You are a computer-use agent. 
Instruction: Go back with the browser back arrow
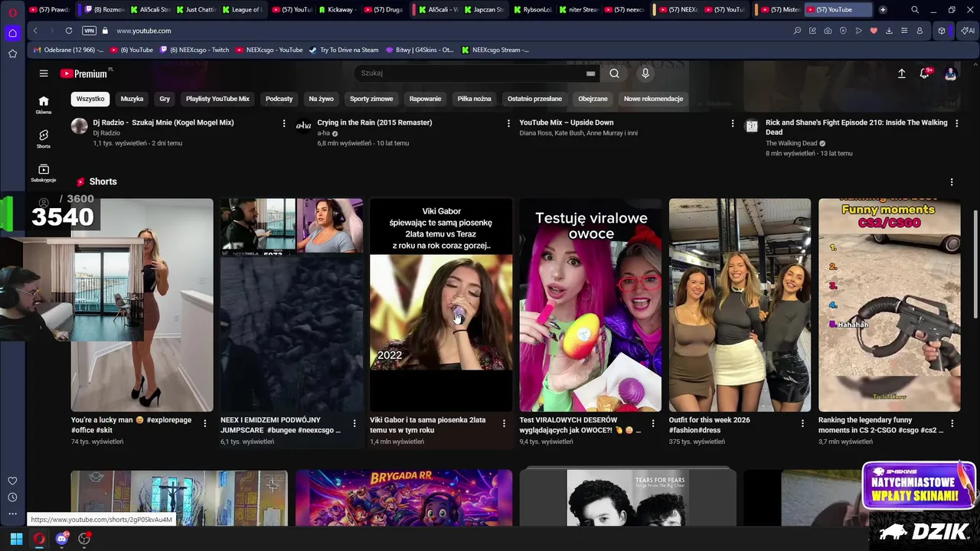[35, 31]
